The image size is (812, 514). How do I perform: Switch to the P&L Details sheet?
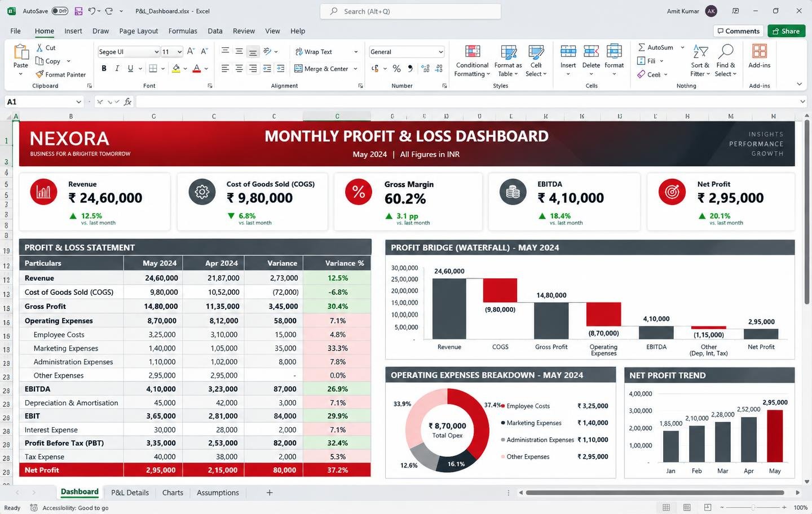tap(130, 493)
